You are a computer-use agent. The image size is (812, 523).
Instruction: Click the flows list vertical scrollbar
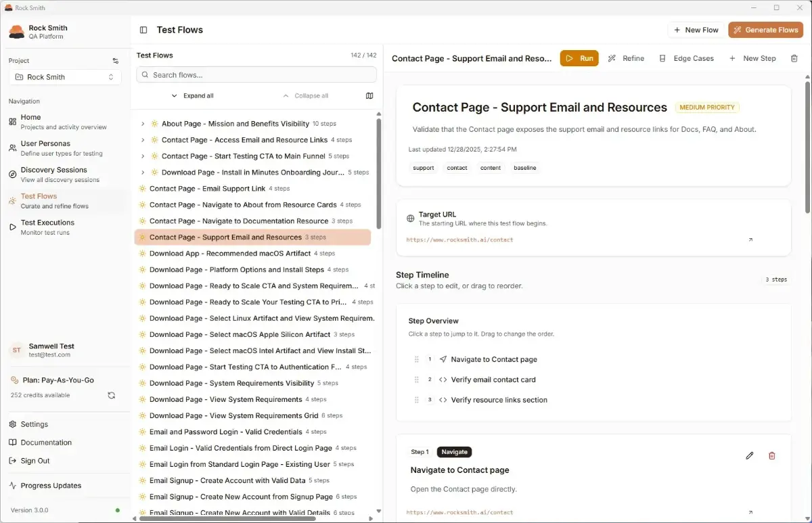tap(378, 175)
